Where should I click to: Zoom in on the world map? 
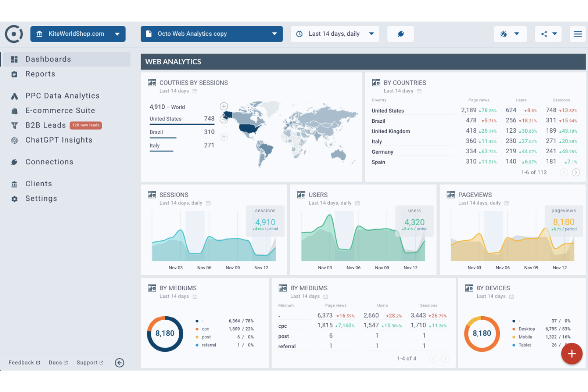224,106
